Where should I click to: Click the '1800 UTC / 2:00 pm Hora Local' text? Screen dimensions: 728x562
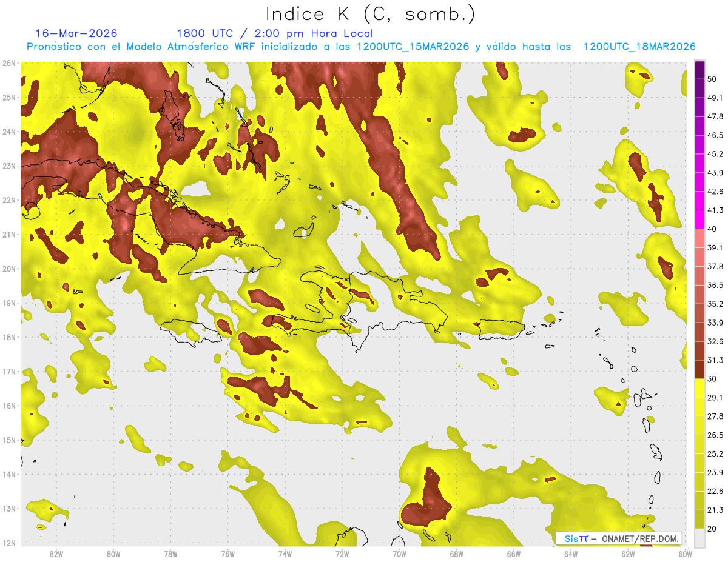click(275, 33)
